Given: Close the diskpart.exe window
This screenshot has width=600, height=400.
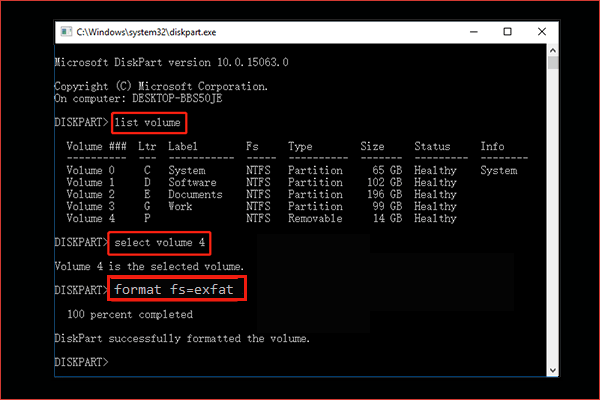Looking at the screenshot, I should 550,32.
